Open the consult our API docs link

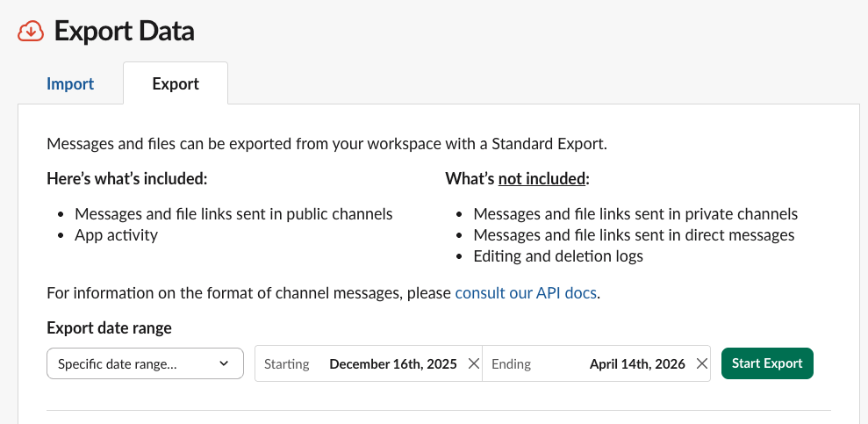click(526, 292)
